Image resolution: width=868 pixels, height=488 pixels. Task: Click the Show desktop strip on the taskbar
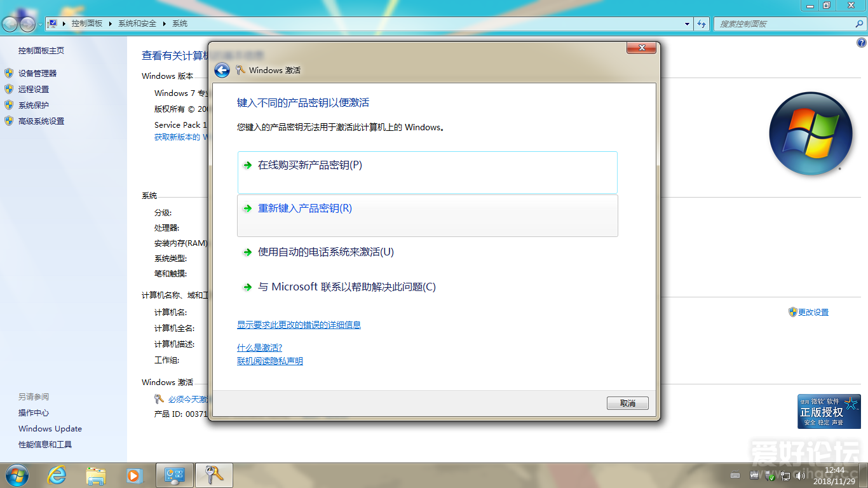click(x=864, y=475)
